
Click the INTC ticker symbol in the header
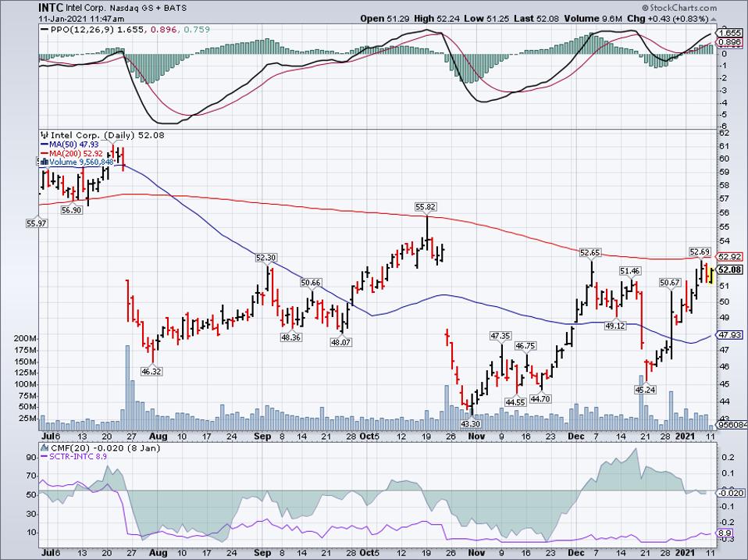[50, 8]
